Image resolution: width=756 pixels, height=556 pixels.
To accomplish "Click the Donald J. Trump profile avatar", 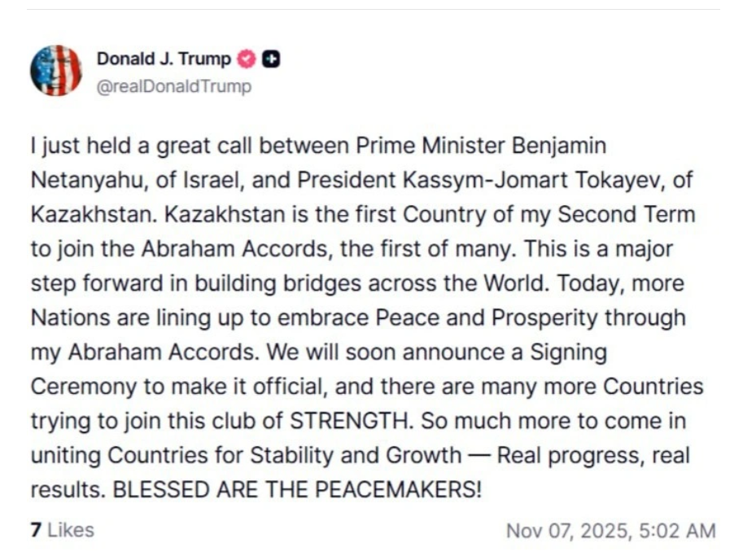I will [56, 71].
